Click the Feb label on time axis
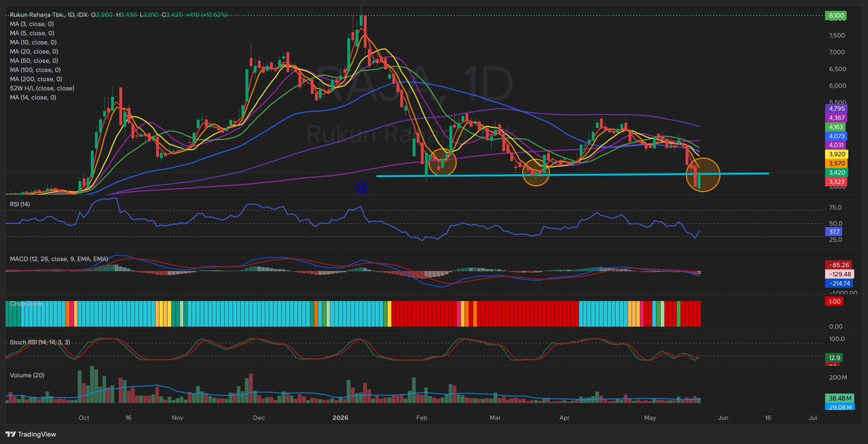This screenshot has width=868, height=444. tap(422, 418)
